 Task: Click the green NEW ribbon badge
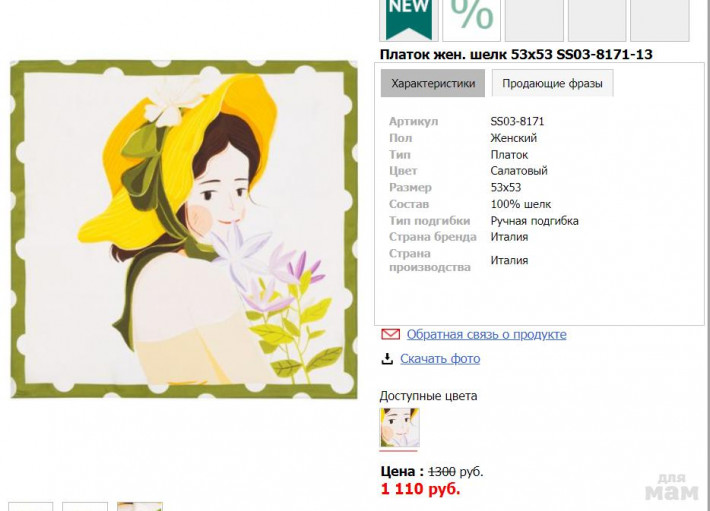pos(409,20)
